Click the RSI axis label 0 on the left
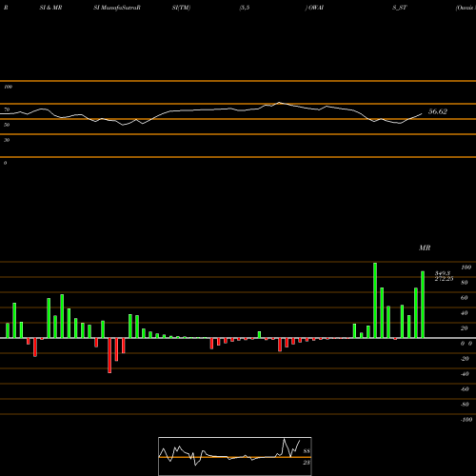Viewport: 476px width, 476px height. [5, 163]
